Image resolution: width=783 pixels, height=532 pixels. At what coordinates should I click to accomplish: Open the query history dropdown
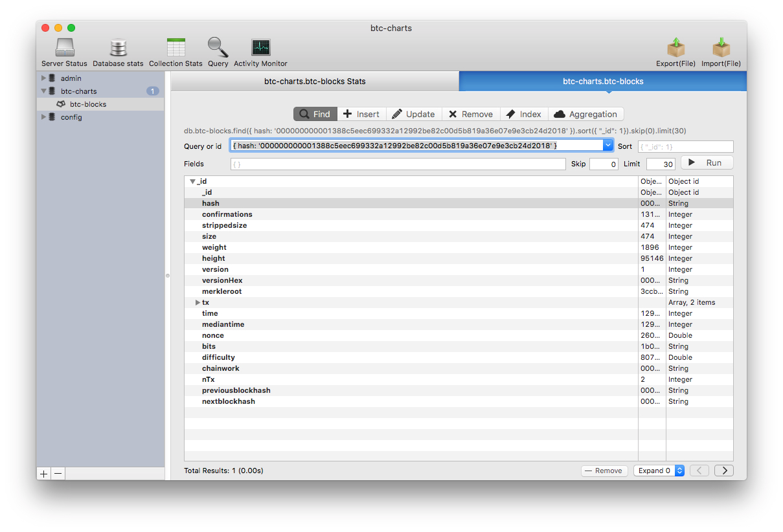tap(607, 146)
